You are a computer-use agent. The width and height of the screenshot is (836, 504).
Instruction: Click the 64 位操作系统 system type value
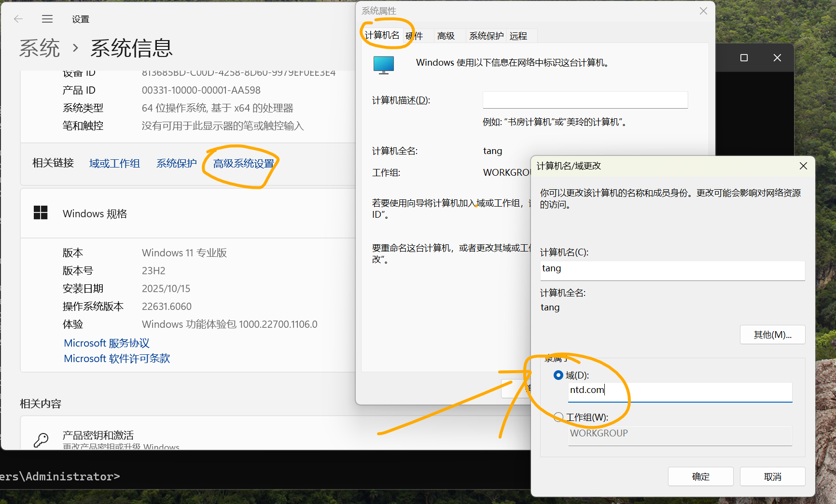[x=218, y=108]
